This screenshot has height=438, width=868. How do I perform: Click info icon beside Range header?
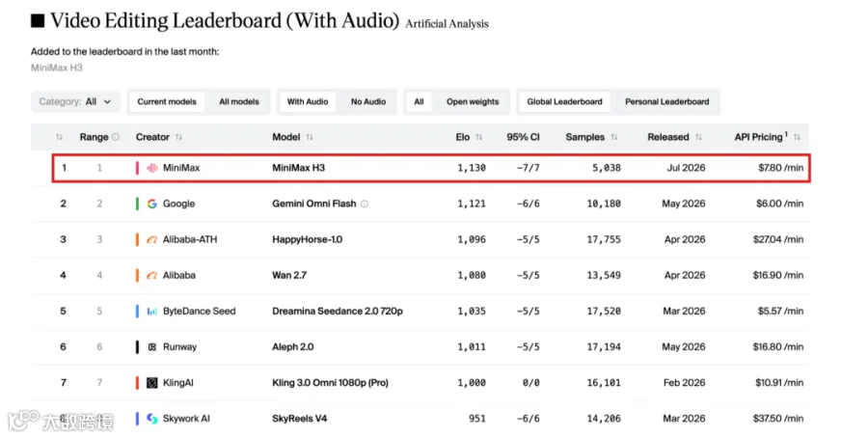tap(115, 137)
